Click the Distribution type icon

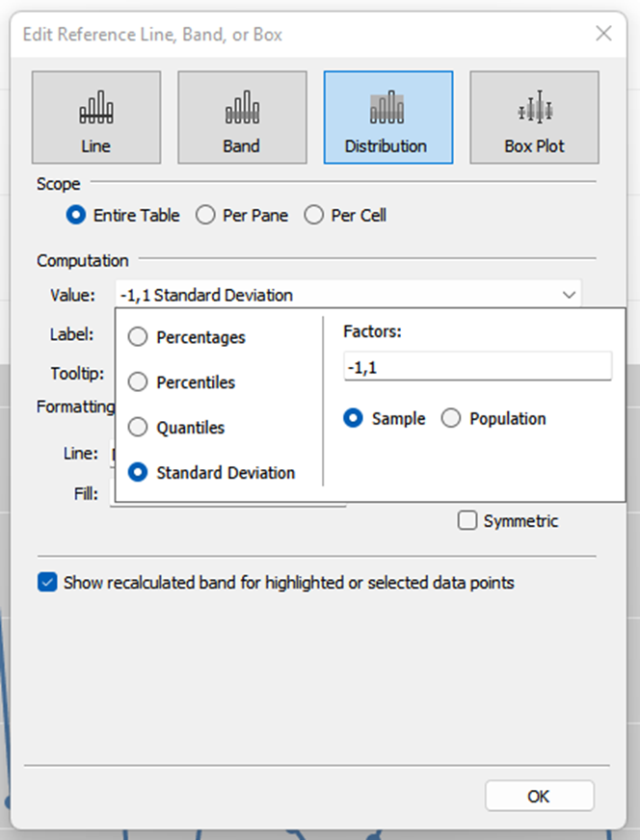coord(387,117)
